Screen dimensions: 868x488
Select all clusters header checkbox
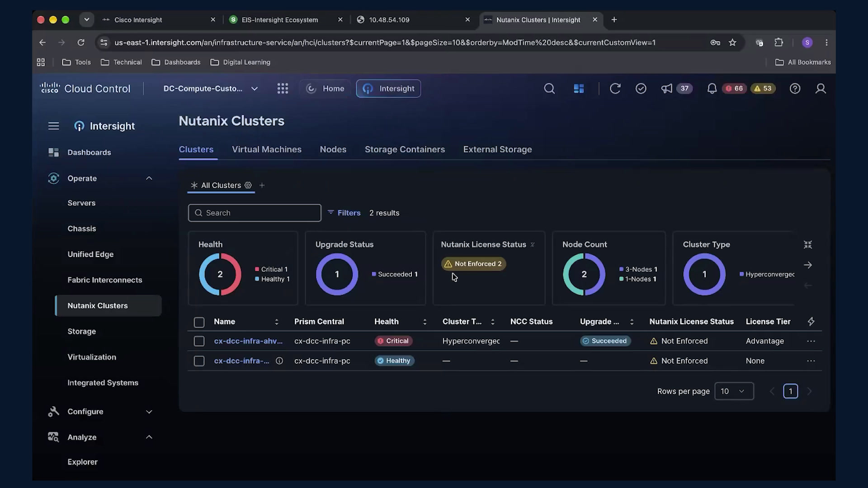199,322
